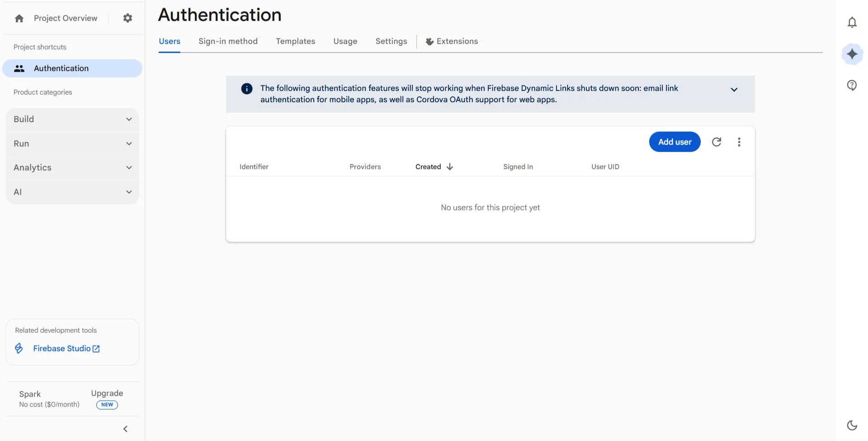868x441 pixels.
Task: Open the Settings tab
Action: coord(392,42)
